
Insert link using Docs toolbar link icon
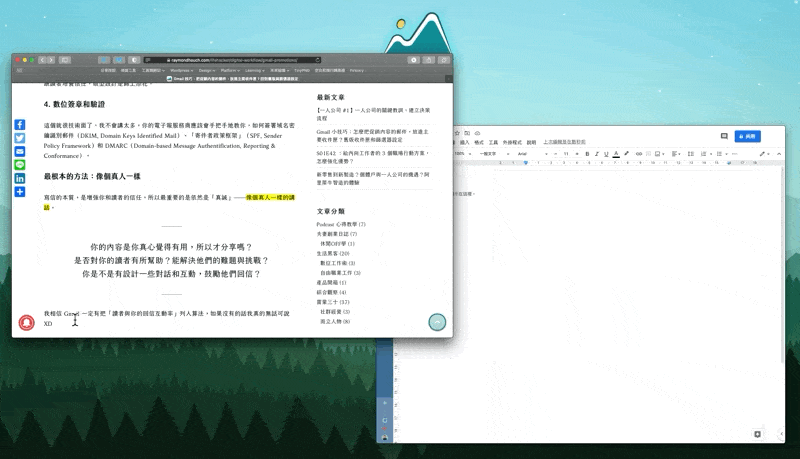pos(639,154)
